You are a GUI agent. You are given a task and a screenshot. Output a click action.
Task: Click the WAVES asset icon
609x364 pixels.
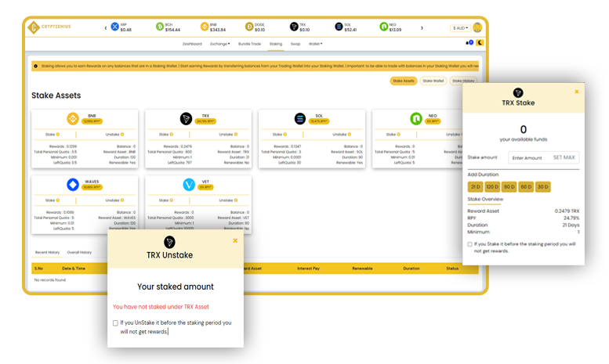click(72, 185)
